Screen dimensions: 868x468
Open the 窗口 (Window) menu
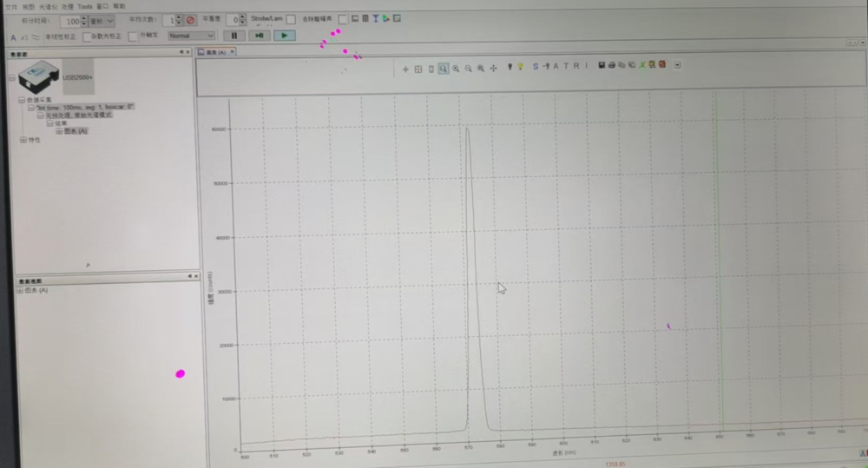click(102, 7)
